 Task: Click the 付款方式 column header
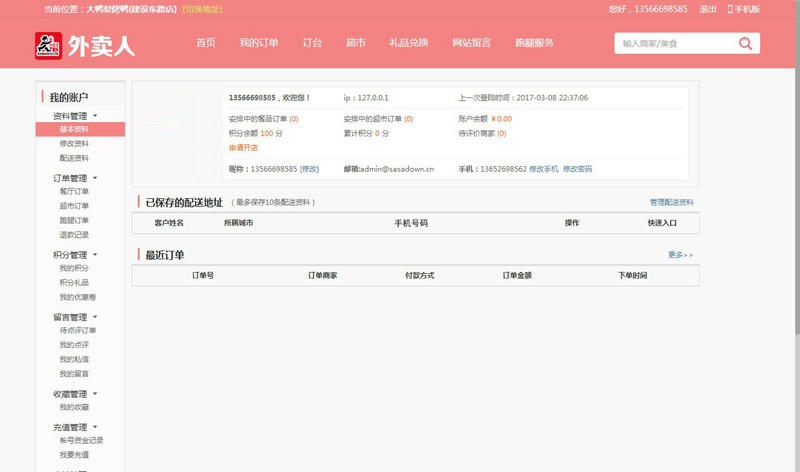click(419, 276)
